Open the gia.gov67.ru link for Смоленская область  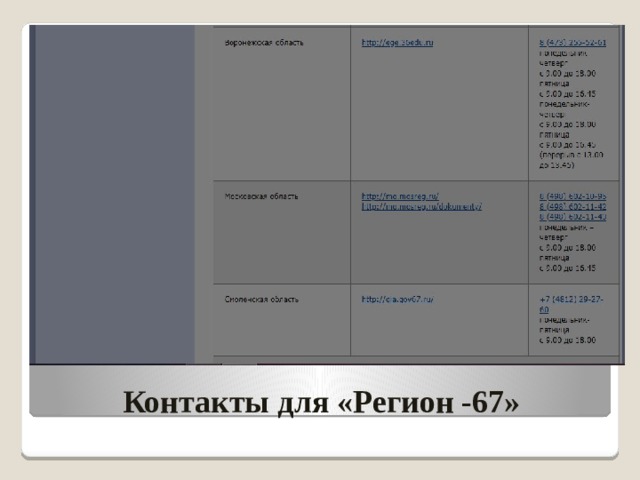[x=398, y=299]
